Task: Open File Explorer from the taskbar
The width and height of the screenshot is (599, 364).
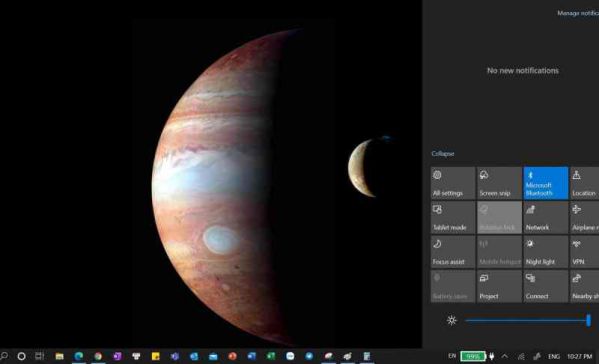Action: coord(60,356)
